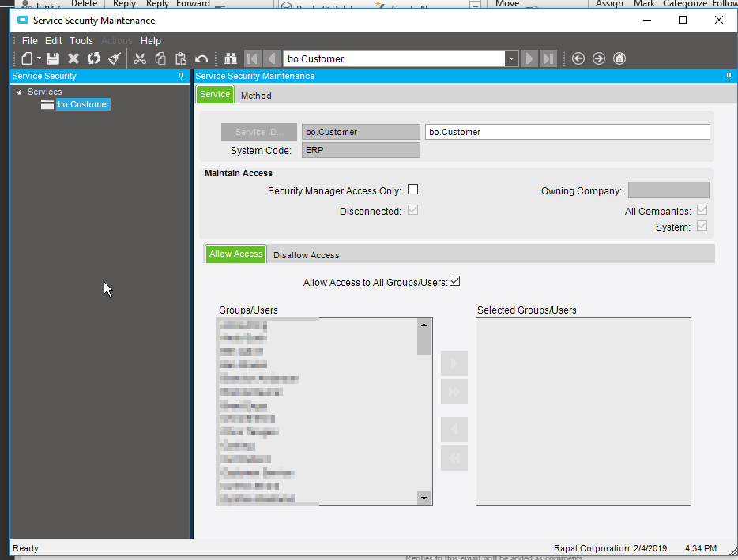Click Rapat Corporation in the status bar

coord(591,548)
